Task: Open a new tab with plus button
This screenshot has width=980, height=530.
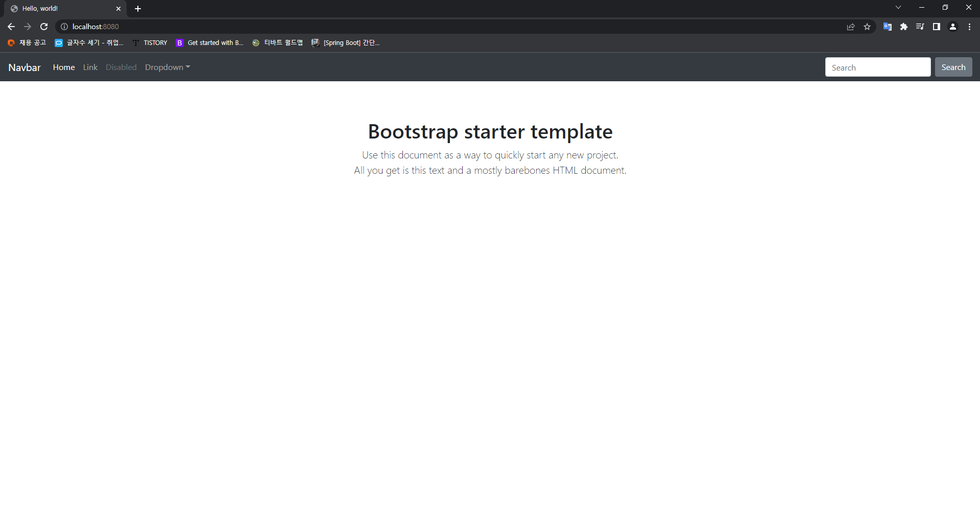Action: (138, 9)
